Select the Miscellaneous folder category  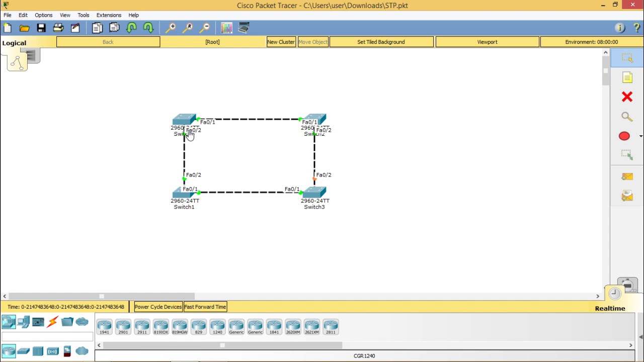tap(67, 322)
